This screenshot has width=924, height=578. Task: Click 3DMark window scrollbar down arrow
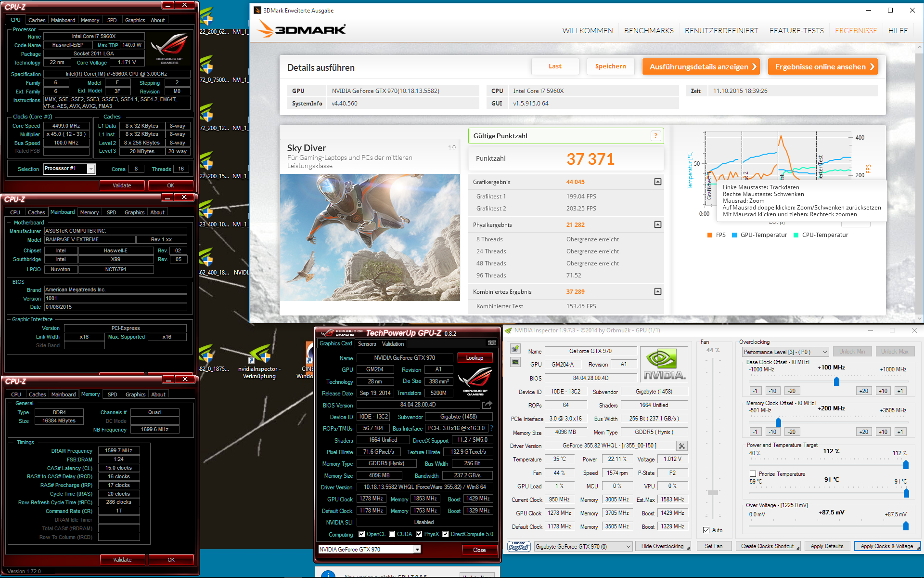(x=920, y=318)
